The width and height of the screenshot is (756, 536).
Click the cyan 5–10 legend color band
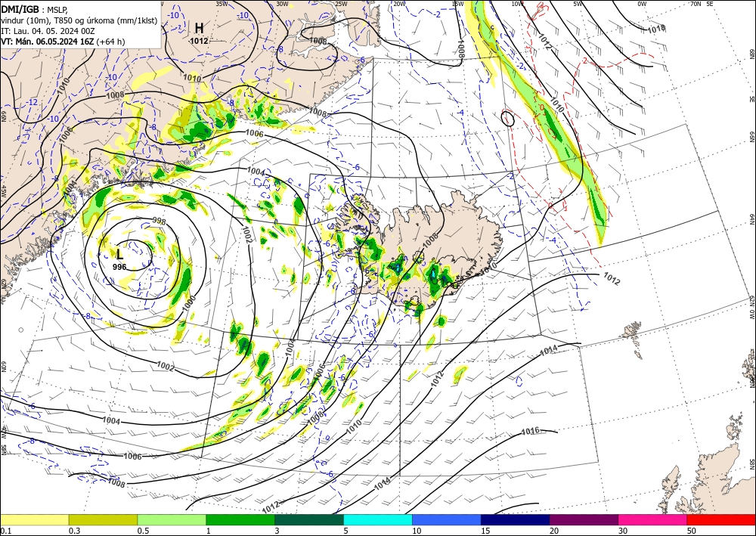(x=378, y=520)
